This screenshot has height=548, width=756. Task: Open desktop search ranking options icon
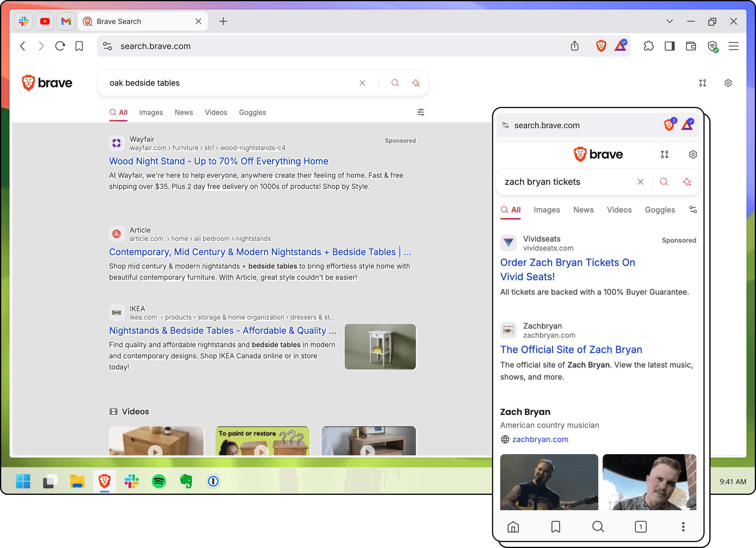(703, 83)
